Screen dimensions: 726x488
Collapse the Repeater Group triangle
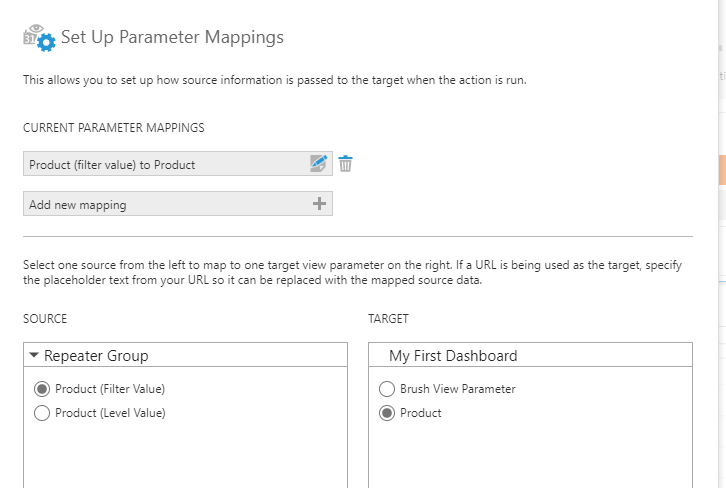(34, 355)
